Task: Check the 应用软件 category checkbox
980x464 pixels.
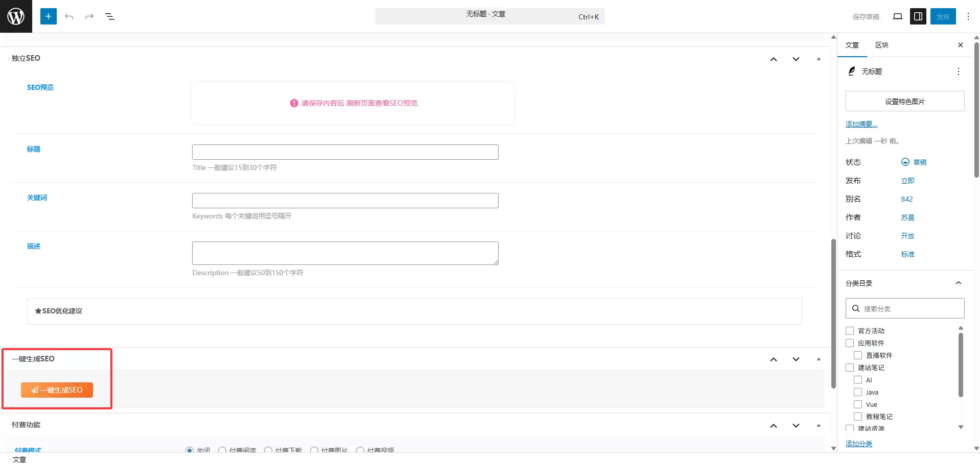Action: tap(850, 343)
